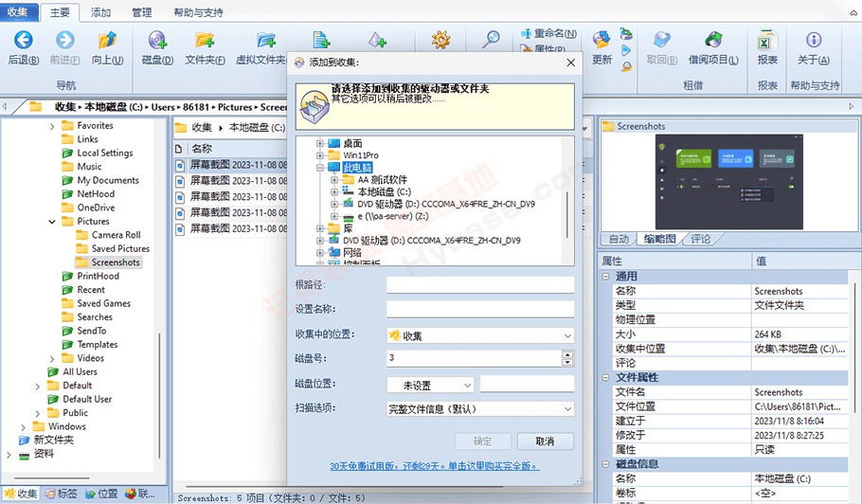The width and height of the screenshot is (862, 504).
Task: Expand the 桌面 node in dialog tree
Action: point(320,143)
